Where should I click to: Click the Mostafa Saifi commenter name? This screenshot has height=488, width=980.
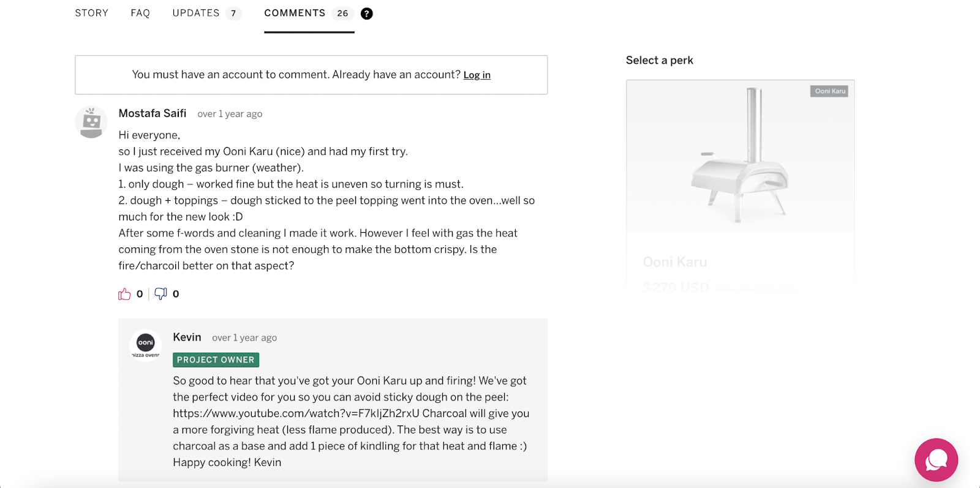153,113
